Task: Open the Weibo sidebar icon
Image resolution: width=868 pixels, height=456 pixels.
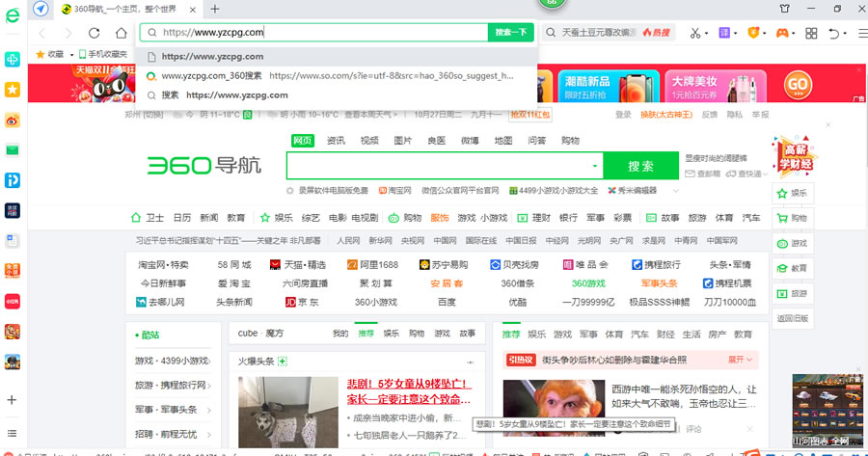Action: (13, 121)
